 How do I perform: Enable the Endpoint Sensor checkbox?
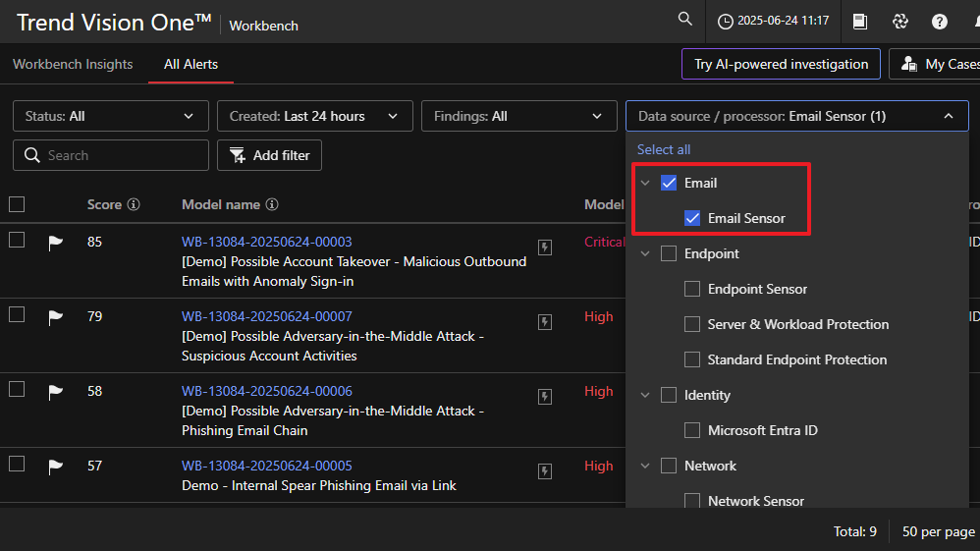[692, 289]
